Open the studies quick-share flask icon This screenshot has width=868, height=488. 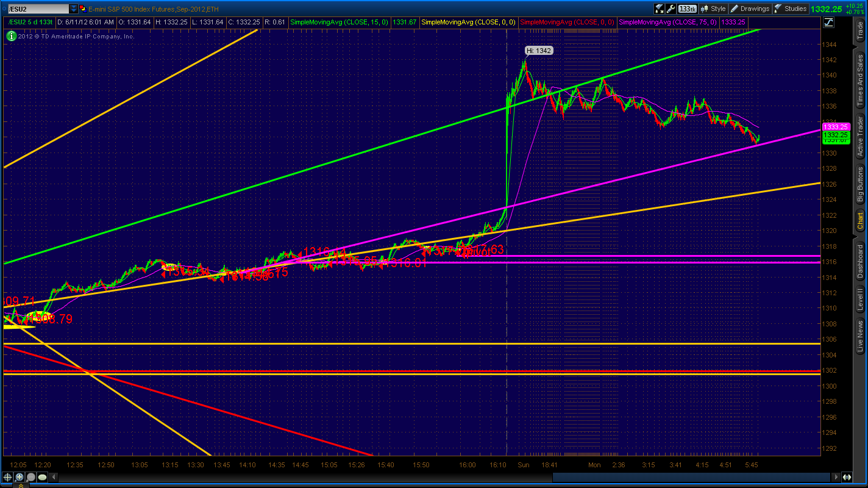(660, 9)
